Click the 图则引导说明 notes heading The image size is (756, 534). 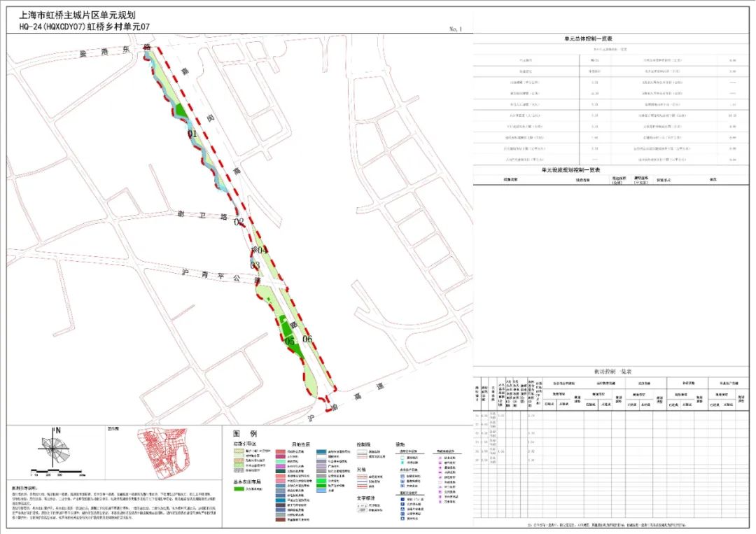[x=24, y=489]
